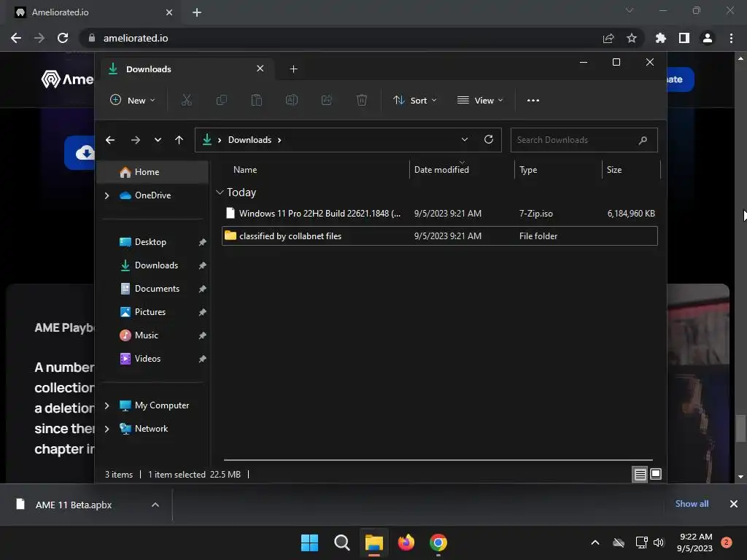The image size is (747, 560).
Task: Go back in File Explorer navigation
Action: coord(110,140)
